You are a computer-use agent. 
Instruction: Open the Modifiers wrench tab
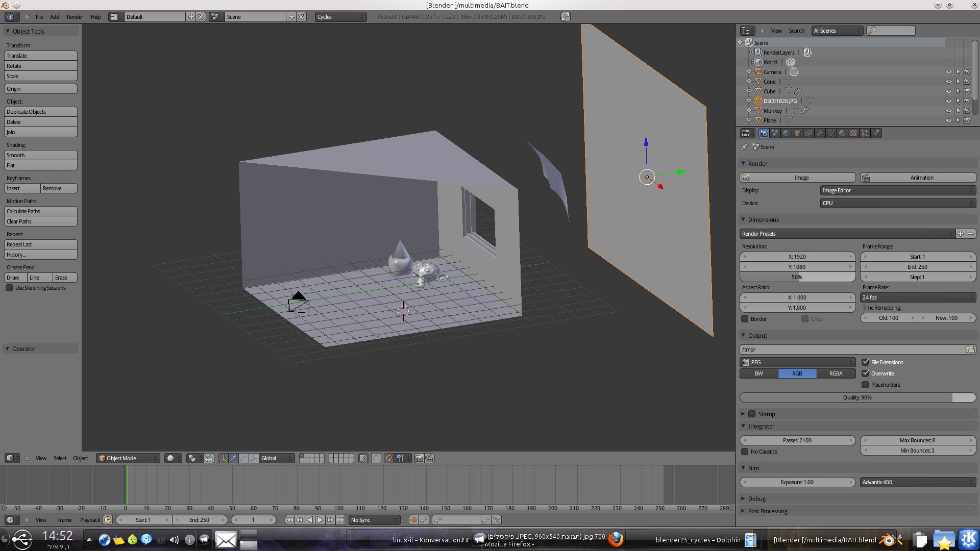[x=820, y=133]
